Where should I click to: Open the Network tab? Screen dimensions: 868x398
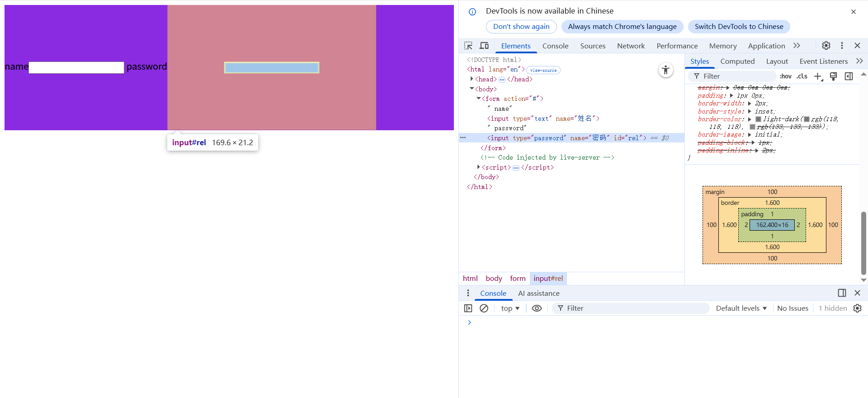tap(631, 46)
